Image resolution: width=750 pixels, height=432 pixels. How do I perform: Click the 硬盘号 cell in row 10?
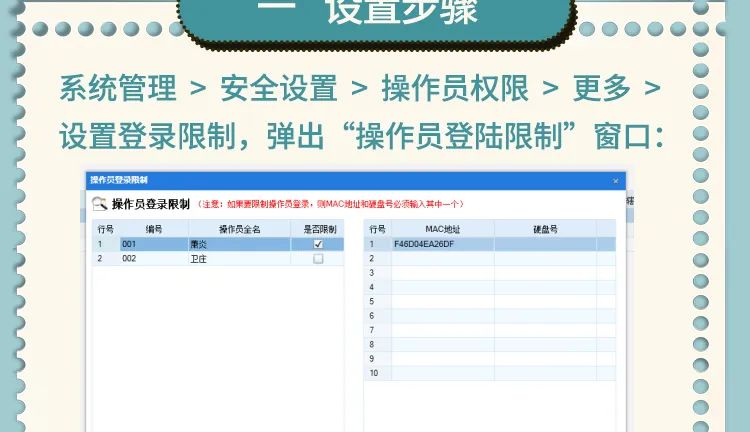tap(545, 373)
